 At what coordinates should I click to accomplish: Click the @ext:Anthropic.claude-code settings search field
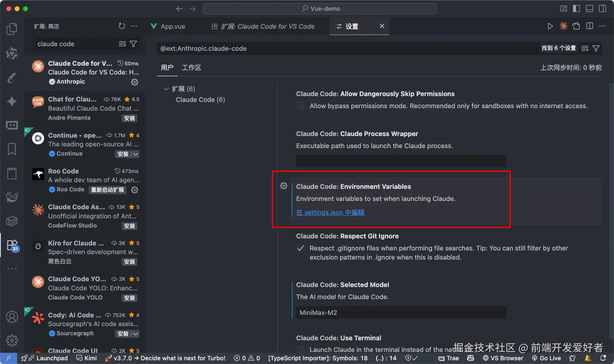point(348,49)
